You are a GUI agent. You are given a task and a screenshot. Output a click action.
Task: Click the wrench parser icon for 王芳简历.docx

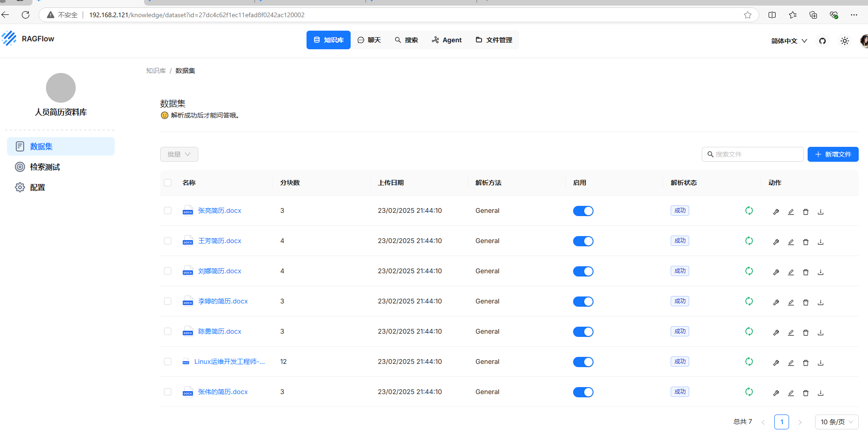pyautogui.click(x=776, y=242)
